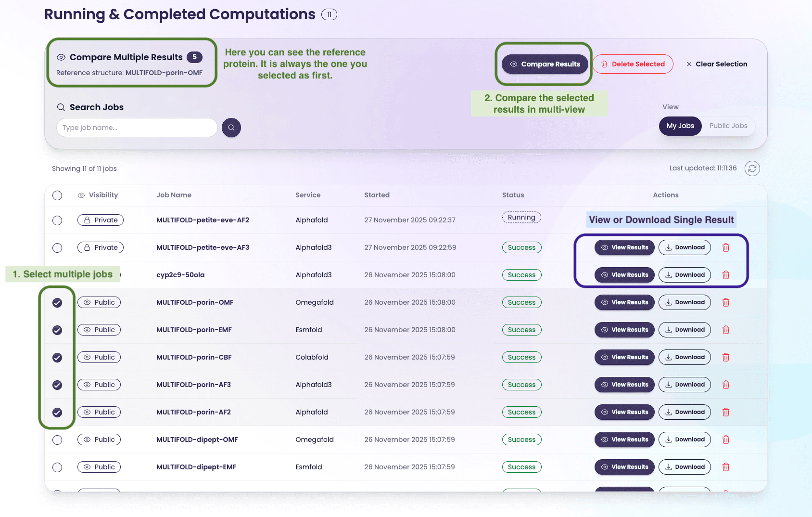Viewport: 812px width, 517px height.
Task: Click trash icon for MULTIFOLD-petite-eve-AF3 row
Action: tap(726, 247)
